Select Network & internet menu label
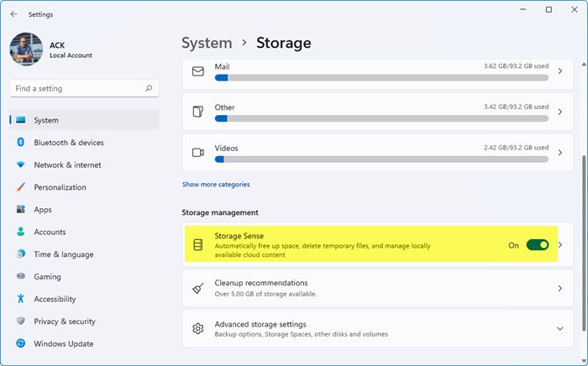 67,165
